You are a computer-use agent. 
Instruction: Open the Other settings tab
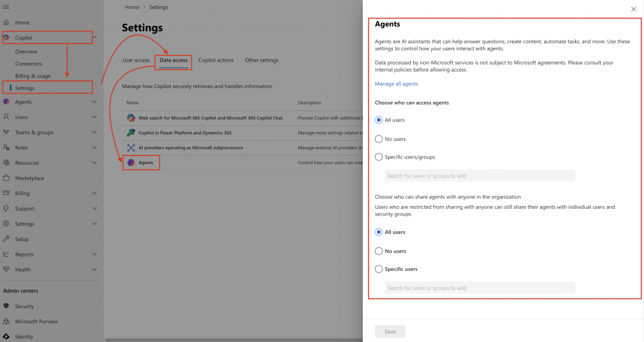(x=262, y=60)
